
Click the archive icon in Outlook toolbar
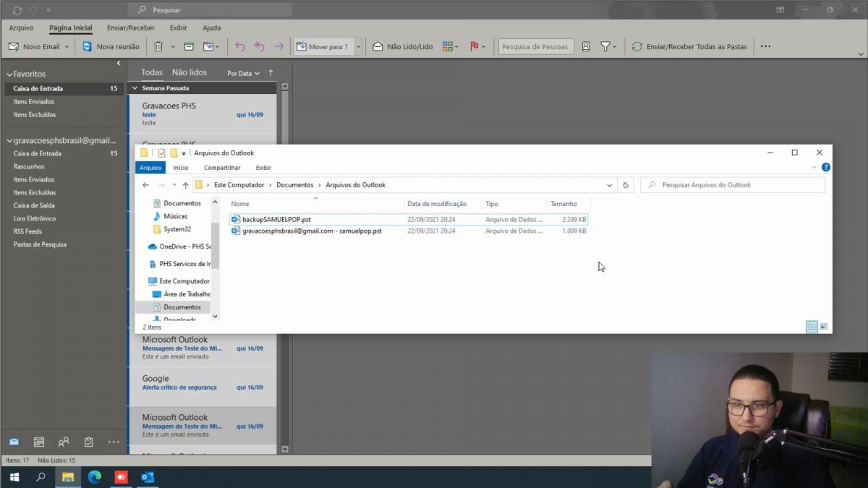click(x=189, y=46)
